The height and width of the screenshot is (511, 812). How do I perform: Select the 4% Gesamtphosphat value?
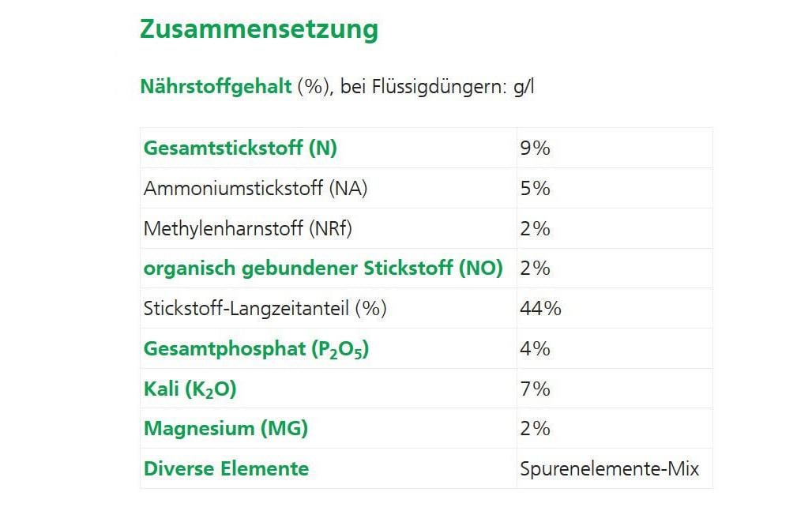[535, 349]
